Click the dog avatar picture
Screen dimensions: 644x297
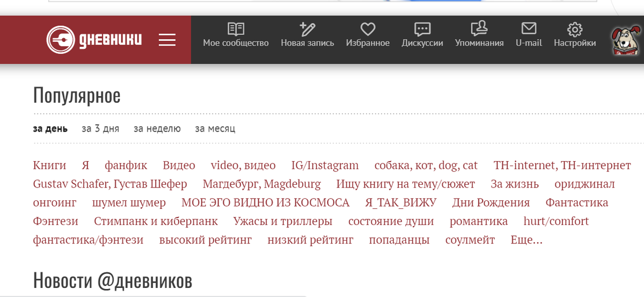(x=626, y=41)
